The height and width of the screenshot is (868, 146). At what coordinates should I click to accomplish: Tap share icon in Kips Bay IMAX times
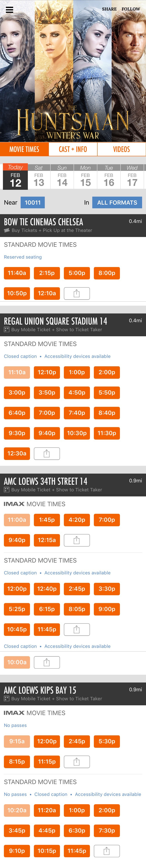[77, 761]
